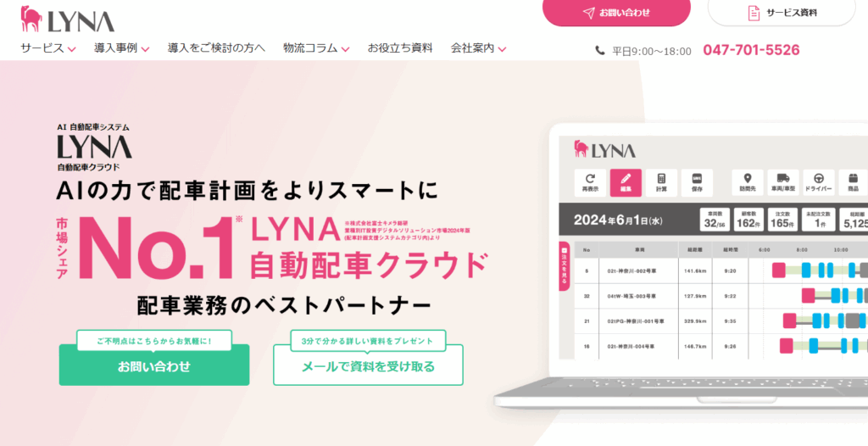This screenshot has width=868, height=446.
Task: Click the 保存 save icon
Action: pyautogui.click(x=697, y=178)
